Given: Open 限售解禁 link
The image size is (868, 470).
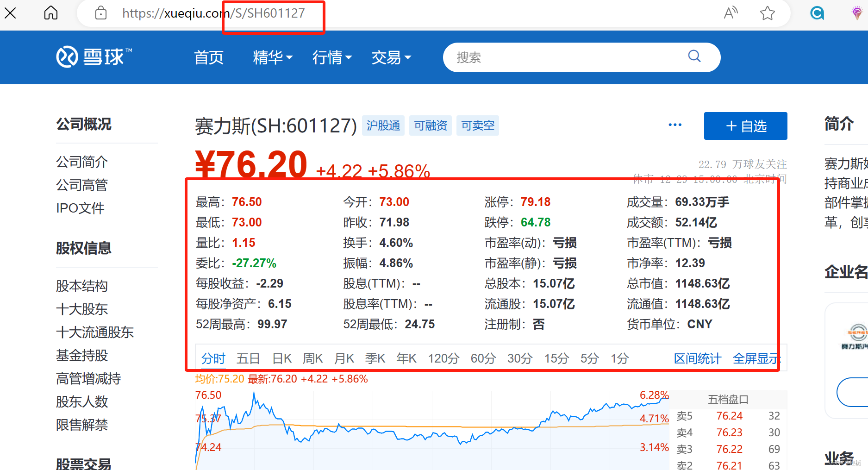Looking at the screenshot, I should pyautogui.click(x=82, y=425).
